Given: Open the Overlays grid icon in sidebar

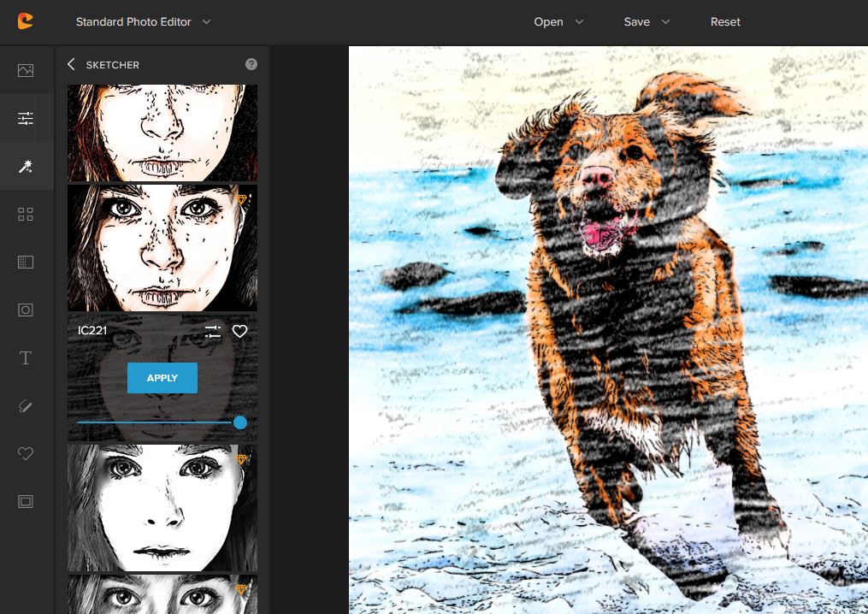Looking at the screenshot, I should 26,214.
